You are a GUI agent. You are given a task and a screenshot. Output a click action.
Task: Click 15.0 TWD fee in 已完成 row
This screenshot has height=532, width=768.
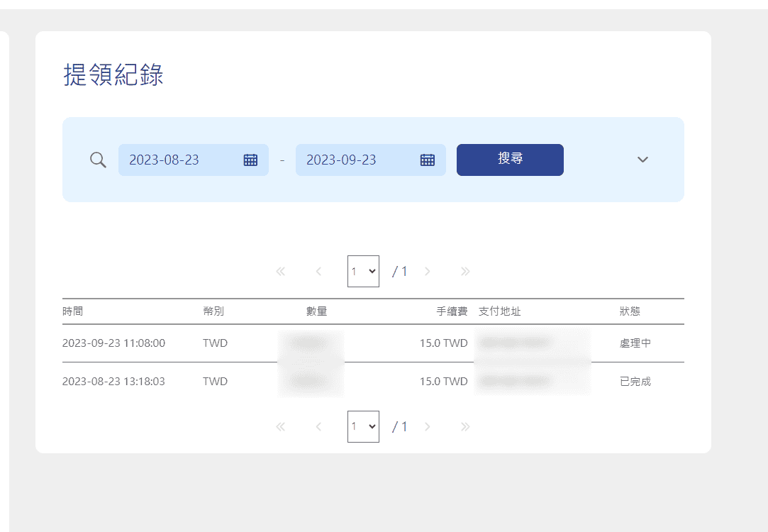(x=443, y=381)
